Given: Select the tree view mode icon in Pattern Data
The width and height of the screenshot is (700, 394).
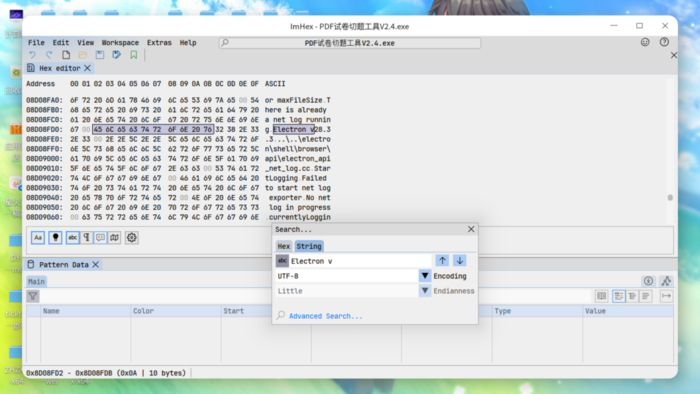Looking at the screenshot, I should [x=619, y=296].
